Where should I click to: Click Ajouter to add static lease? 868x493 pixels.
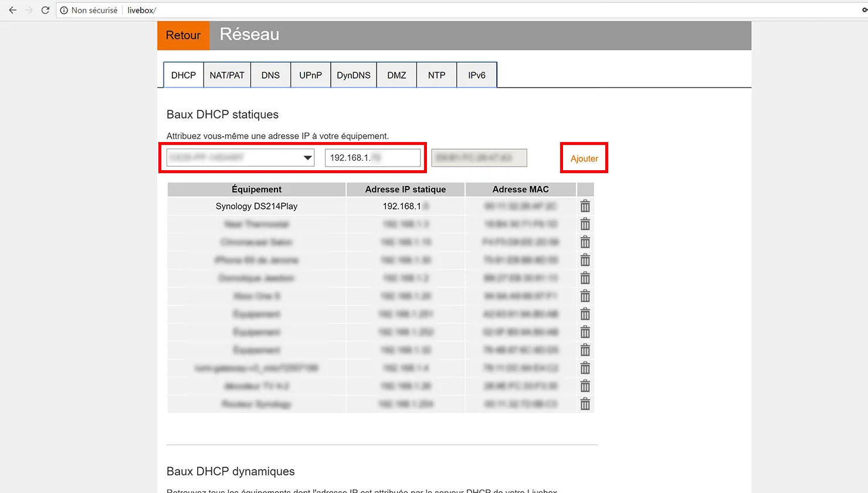tap(584, 158)
